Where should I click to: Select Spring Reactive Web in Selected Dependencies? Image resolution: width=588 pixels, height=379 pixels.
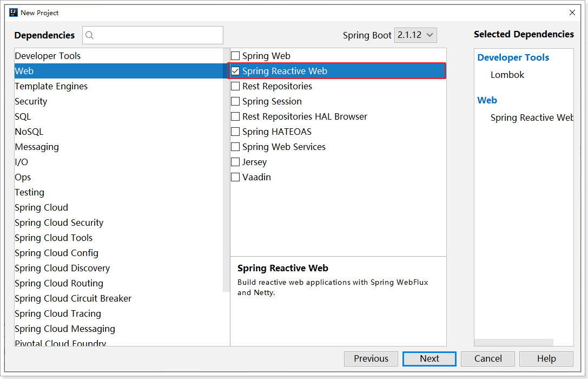(x=532, y=118)
